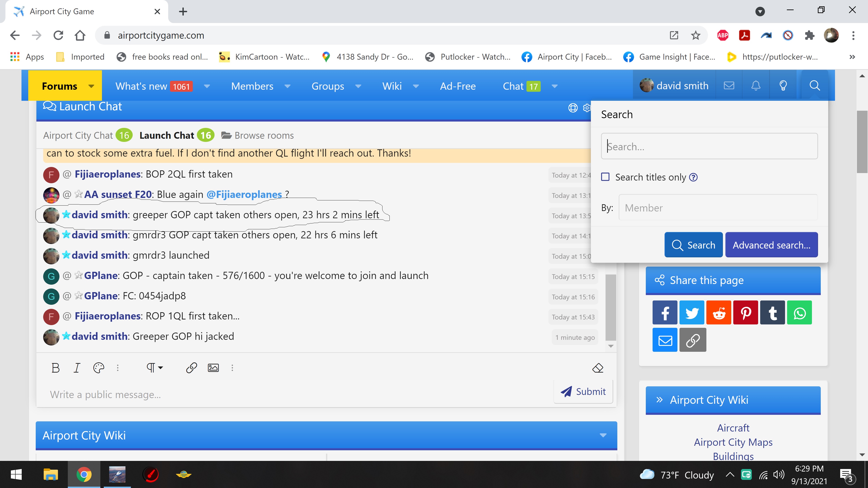Open the text color palette icon

pyautogui.click(x=99, y=368)
